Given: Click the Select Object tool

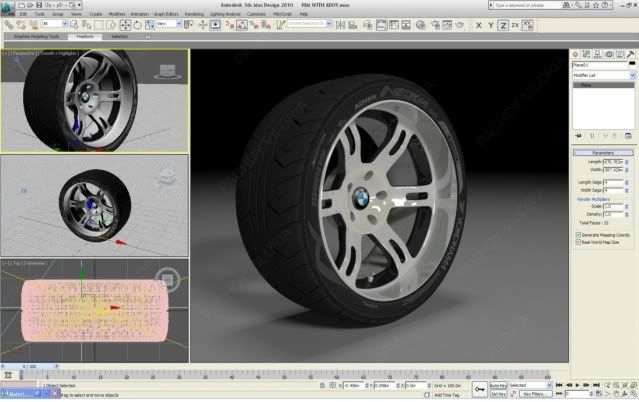Looking at the screenshot, I should click(74, 25).
